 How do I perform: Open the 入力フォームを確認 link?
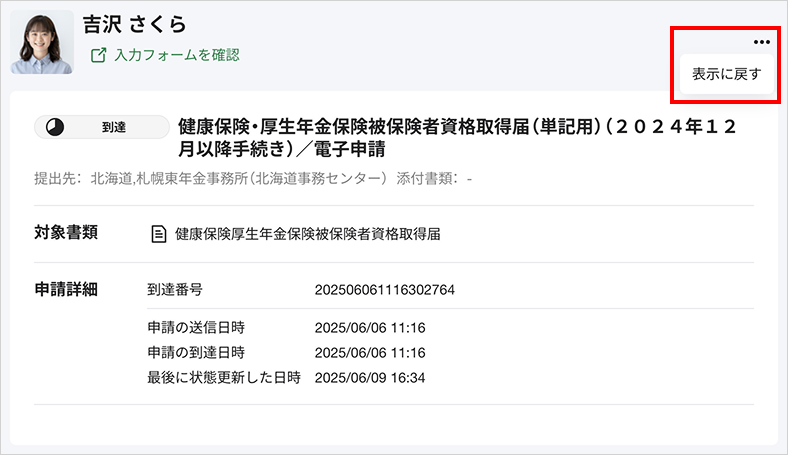pos(176,56)
